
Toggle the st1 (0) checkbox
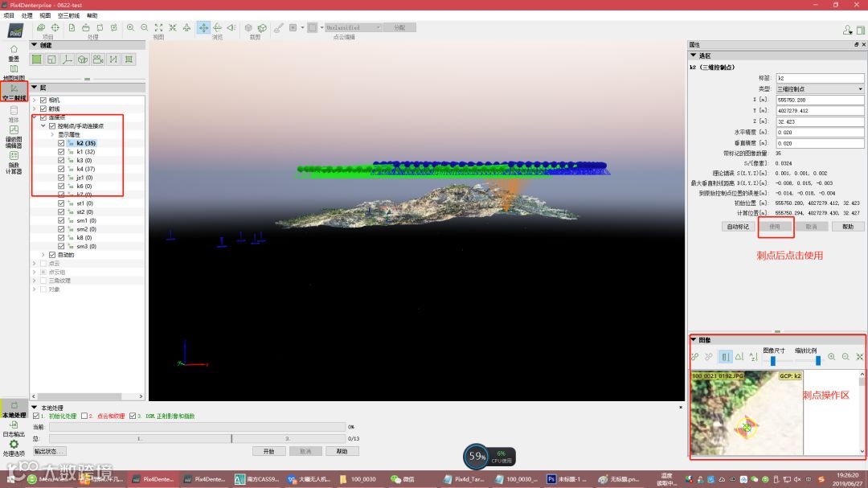point(61,203)
